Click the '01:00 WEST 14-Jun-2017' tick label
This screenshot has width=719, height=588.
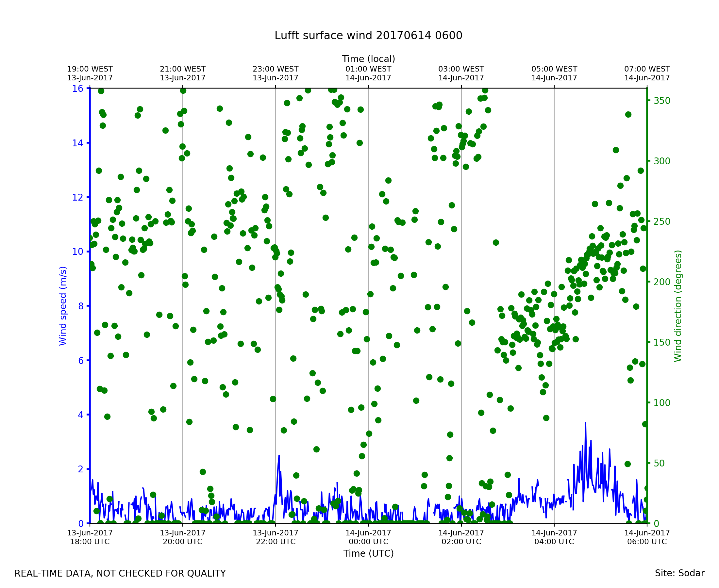[368, 73]
